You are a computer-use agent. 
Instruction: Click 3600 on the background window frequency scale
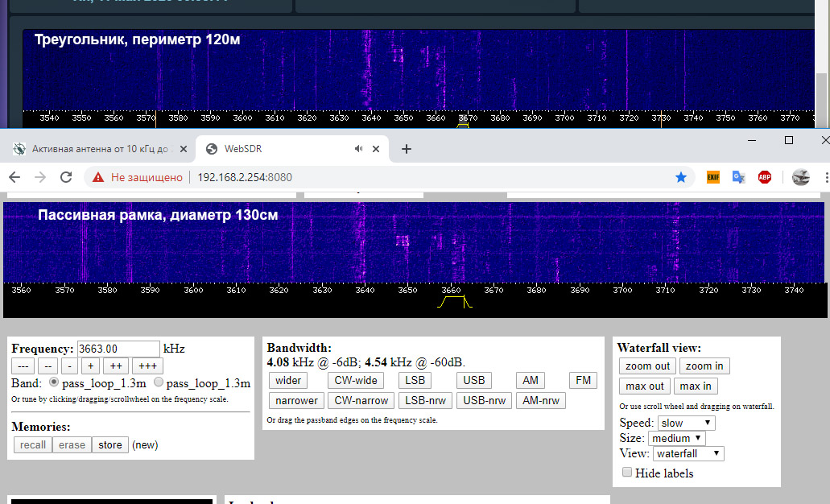click(x=242, y=118)
